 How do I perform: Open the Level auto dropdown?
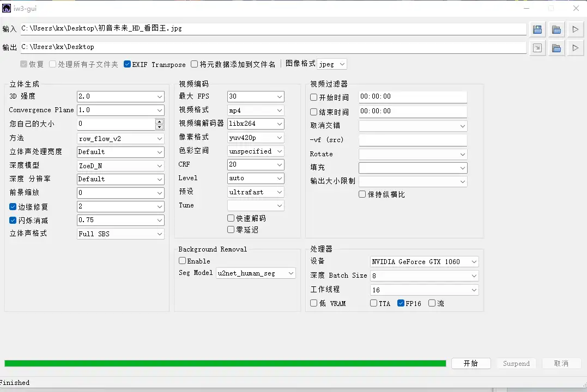(x=256, y=179)
